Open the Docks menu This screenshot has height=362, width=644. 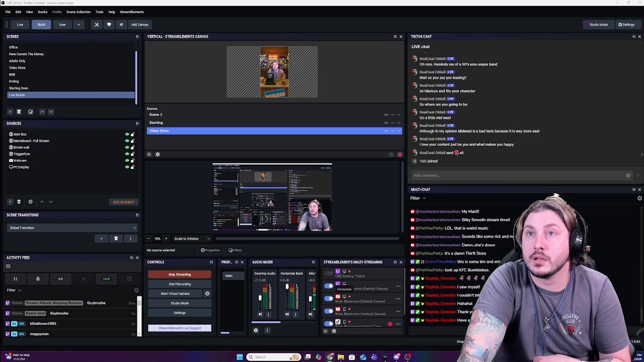42,12
